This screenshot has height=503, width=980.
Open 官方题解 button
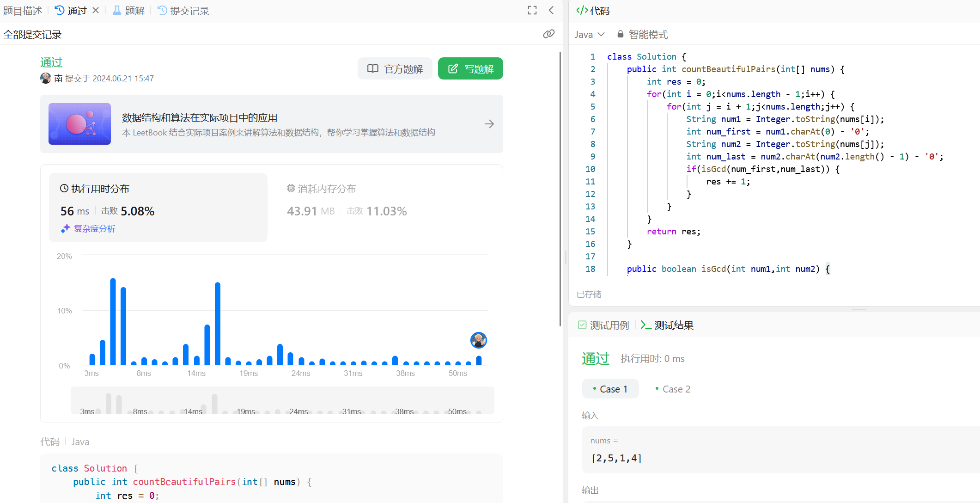395,69
